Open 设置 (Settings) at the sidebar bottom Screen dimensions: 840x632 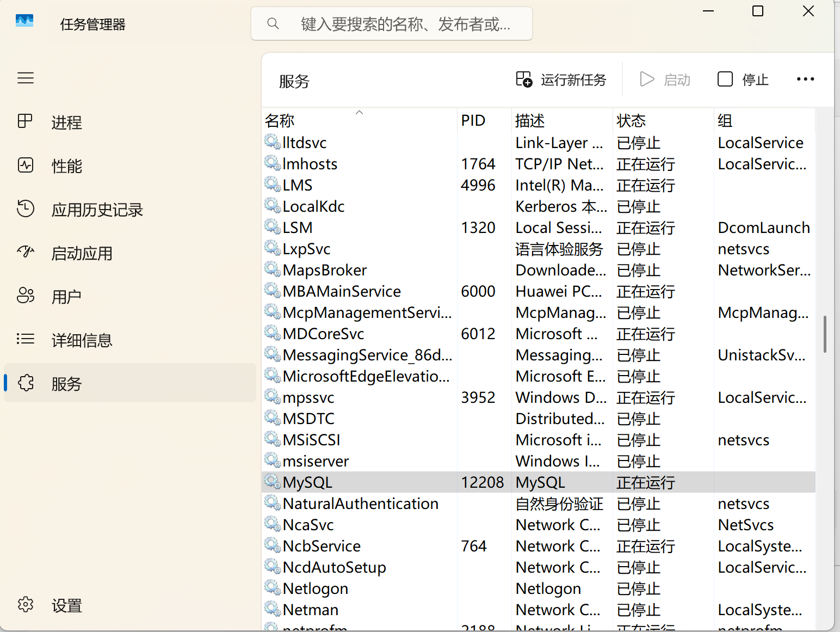[x=129, y=605]
